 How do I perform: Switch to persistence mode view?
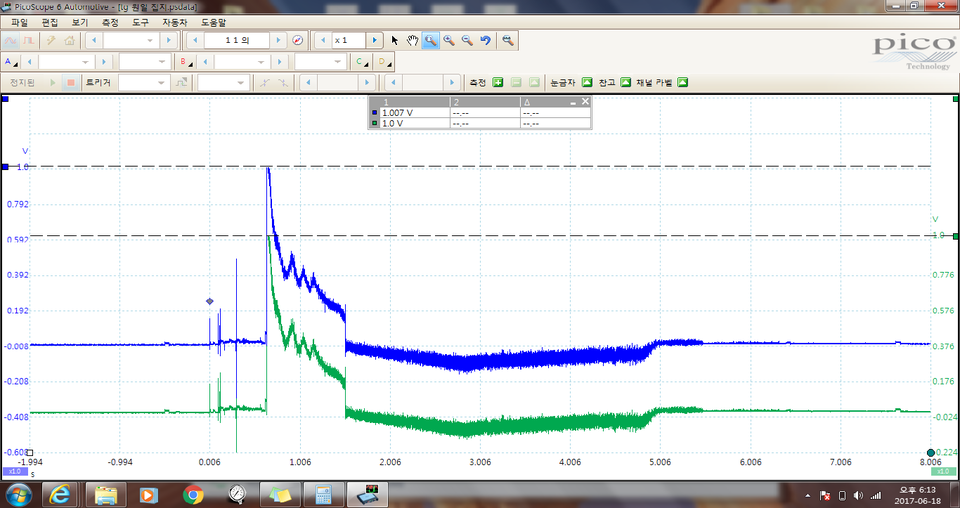(28, 40)
